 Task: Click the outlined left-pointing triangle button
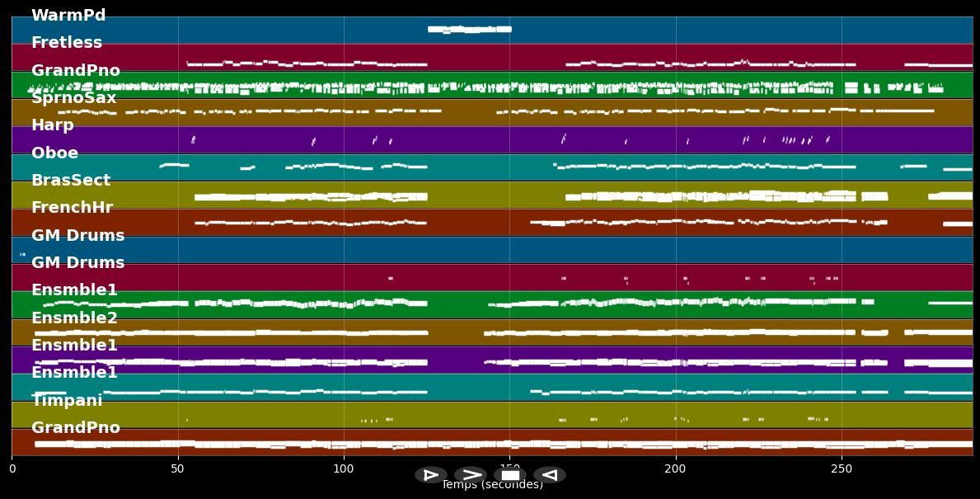[x=550, y=475]
